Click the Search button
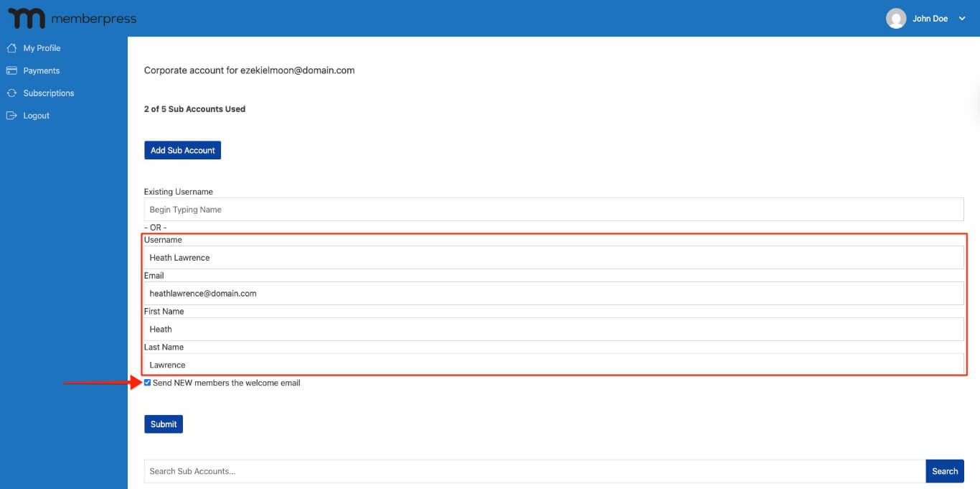980x489 pixels. pos(945,471)
